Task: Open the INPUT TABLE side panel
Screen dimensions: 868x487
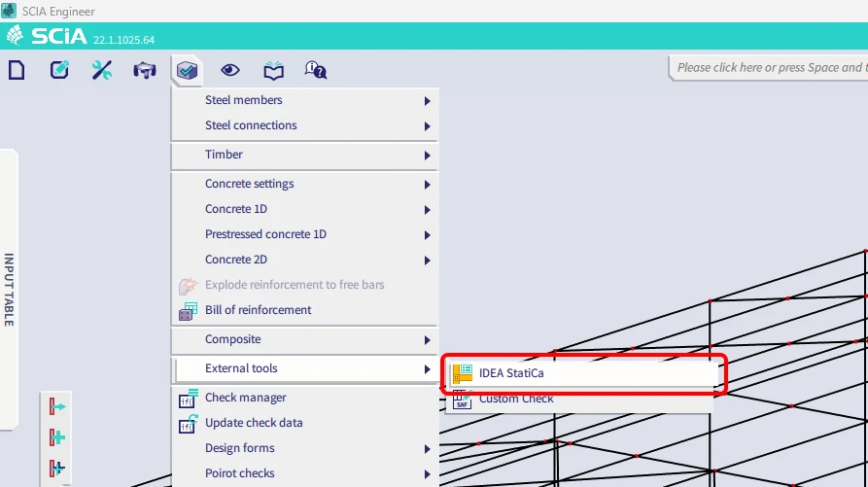Action: pyautogui.click(x=9, y=290)
